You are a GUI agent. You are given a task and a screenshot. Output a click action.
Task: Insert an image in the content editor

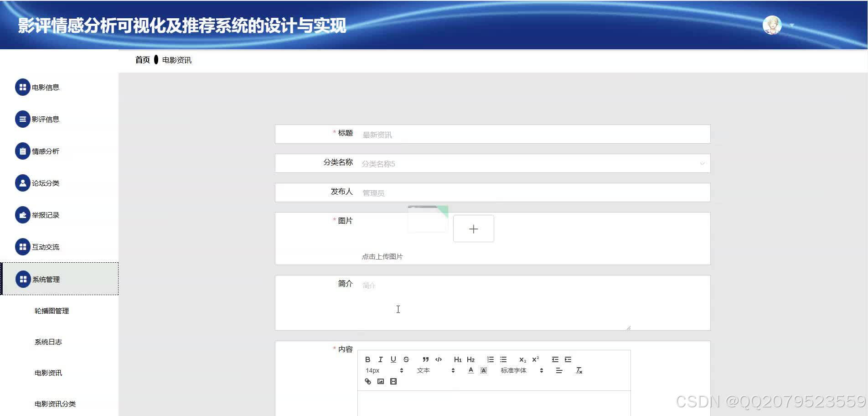[381, 381]
